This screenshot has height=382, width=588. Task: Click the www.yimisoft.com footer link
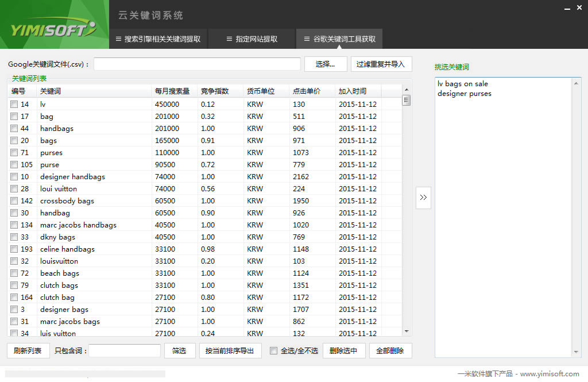[550, 374]
